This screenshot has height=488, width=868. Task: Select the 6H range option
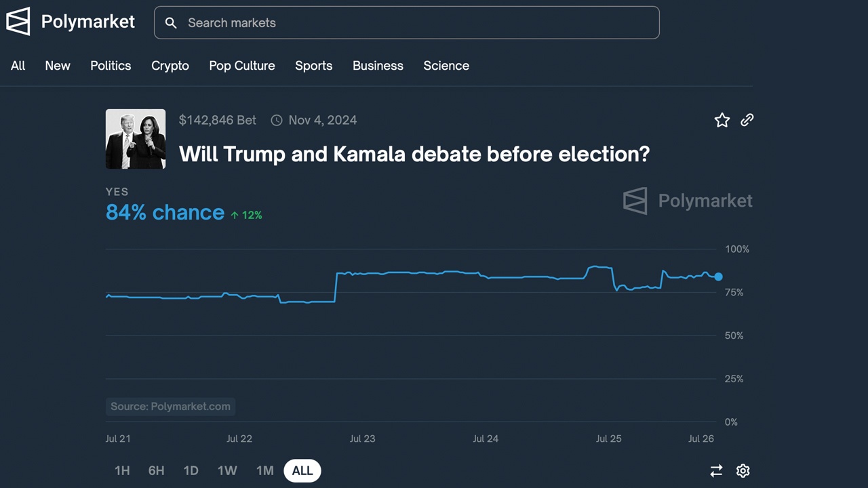tap(156, 470)
